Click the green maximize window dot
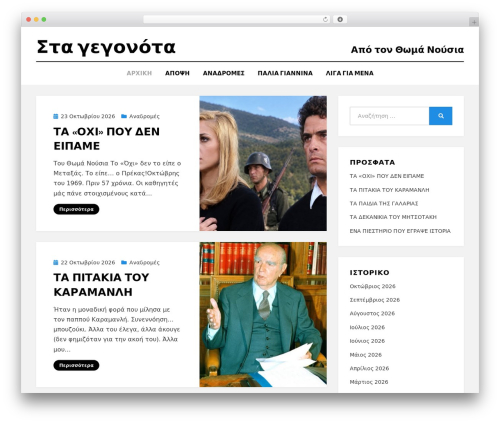 (44, 20)
